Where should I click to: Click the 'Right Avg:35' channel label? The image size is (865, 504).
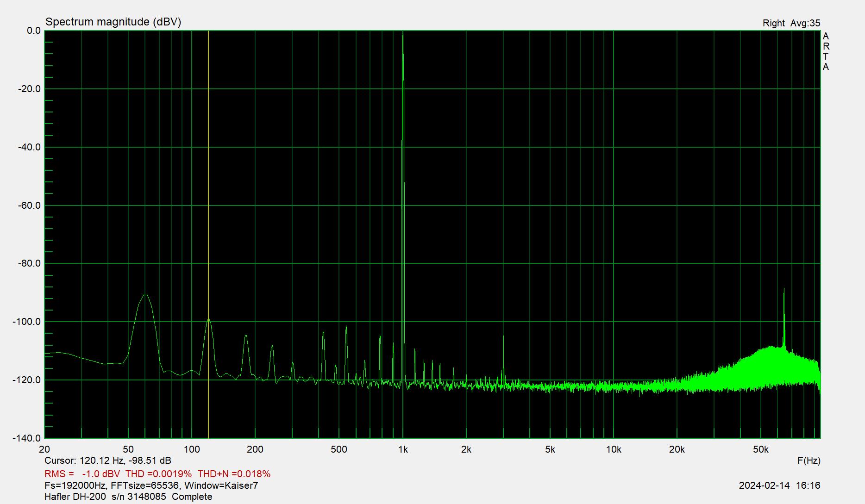(791, 23)
